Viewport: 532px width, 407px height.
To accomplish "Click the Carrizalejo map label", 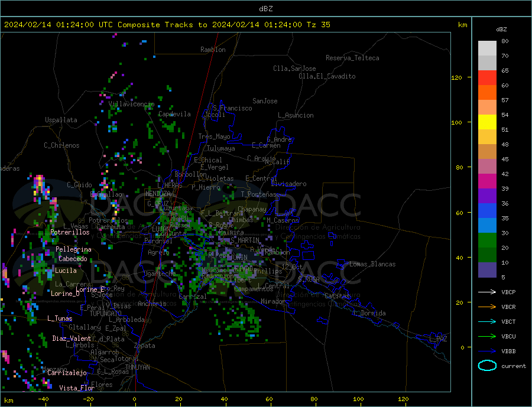I will pos(67,373).
